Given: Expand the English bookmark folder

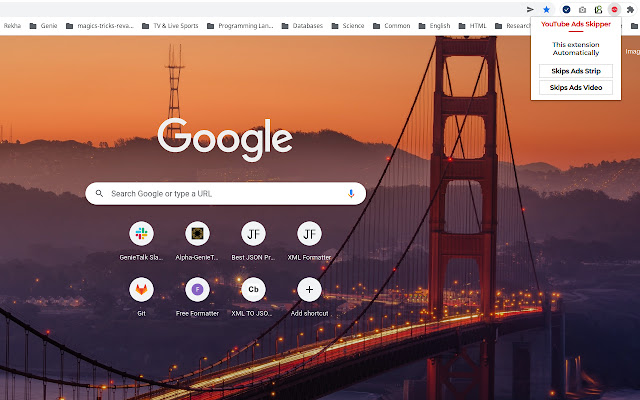Looking at the screenshot, I should pos(434,26).
